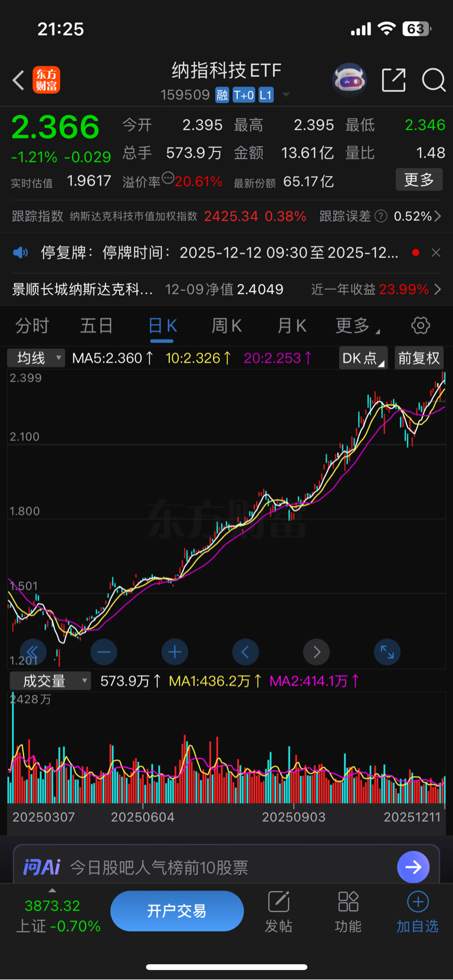Tap the MA5:2.360 indicator label
The image size is (453, 980).
(x=113, y=358)
